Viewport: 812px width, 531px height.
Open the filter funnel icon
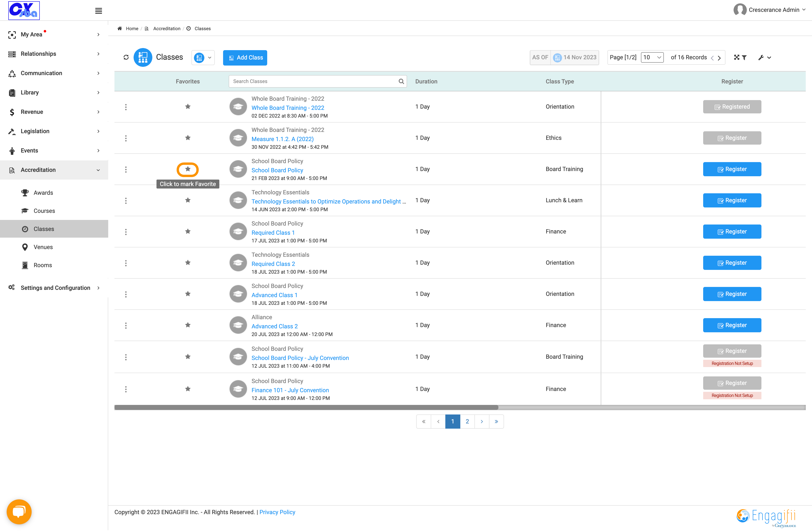coord(744,58)
